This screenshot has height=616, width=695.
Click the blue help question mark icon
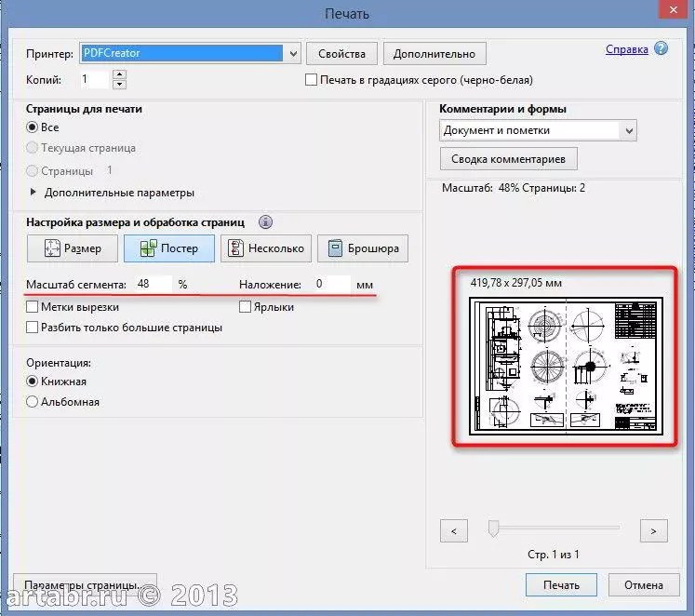click(x=661, y=48)
